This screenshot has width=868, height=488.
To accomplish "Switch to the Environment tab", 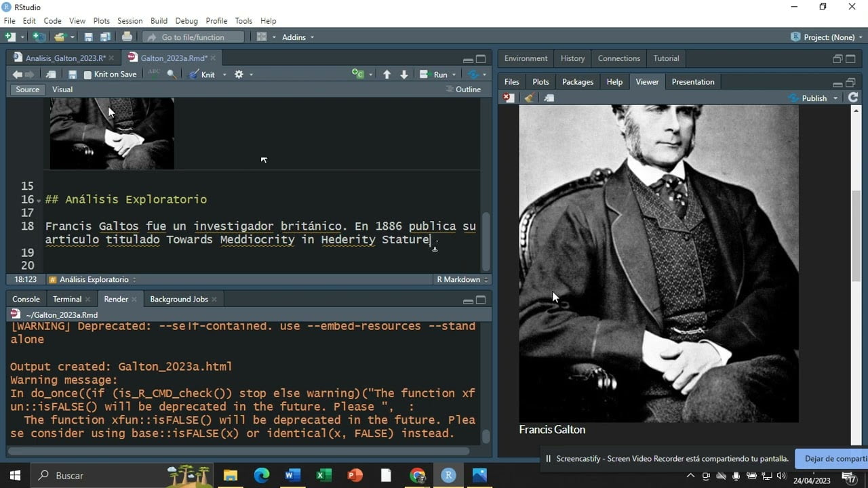I will [x=526, y=58].
